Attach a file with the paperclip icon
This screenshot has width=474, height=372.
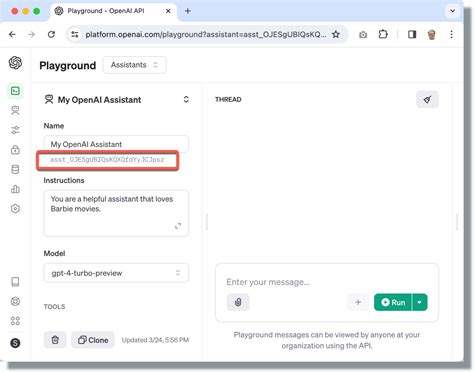pyautogui.click(x=238, y=302)
